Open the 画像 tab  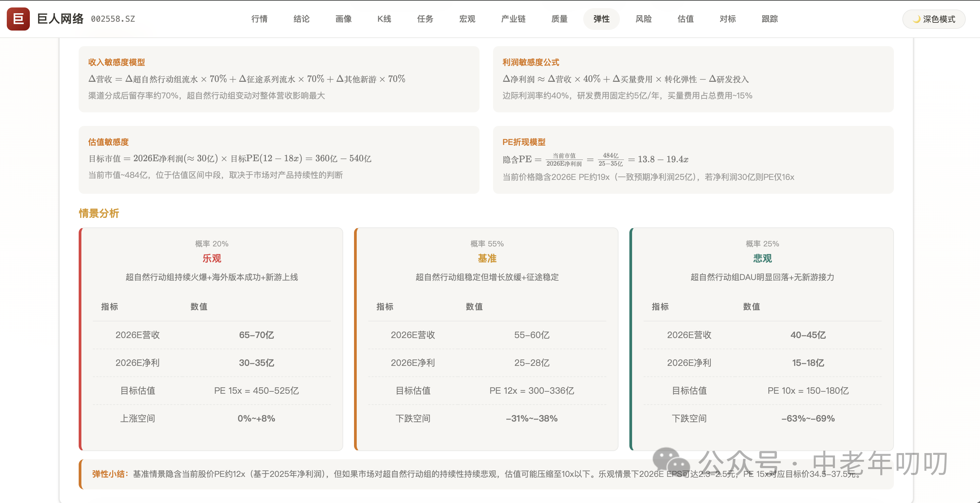343,19
